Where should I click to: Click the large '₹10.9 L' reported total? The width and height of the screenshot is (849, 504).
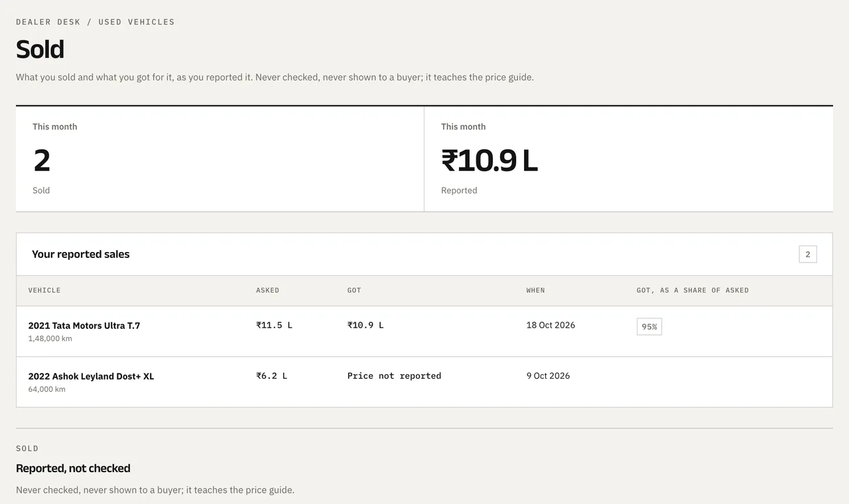point(490,160)
